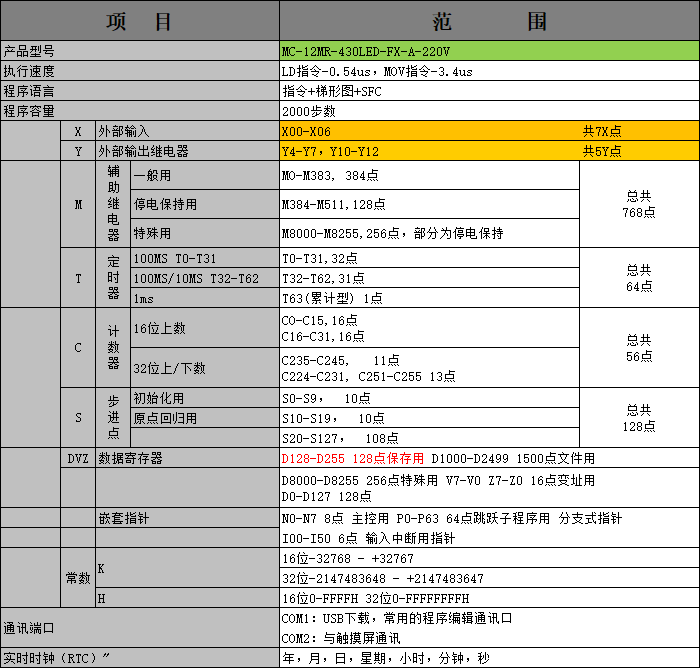Screen dimensions: 700x668
Task: Click the 嵌套指针 label cell
Action: 188,518
